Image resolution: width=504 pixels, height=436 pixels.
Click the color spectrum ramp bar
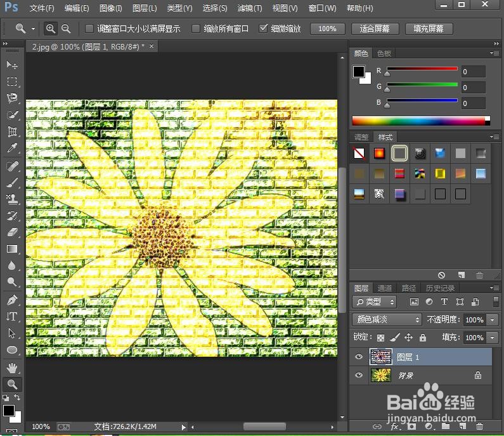[421, 121]
